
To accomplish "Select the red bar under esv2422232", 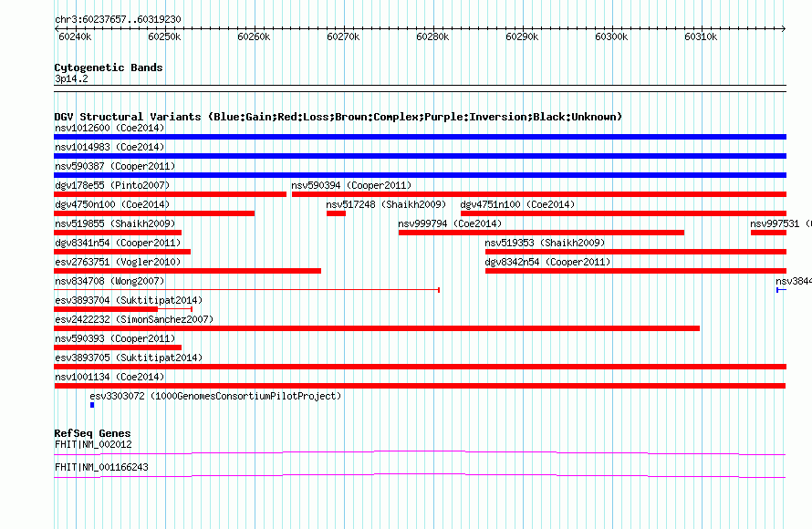I will (x=377, y=328).
